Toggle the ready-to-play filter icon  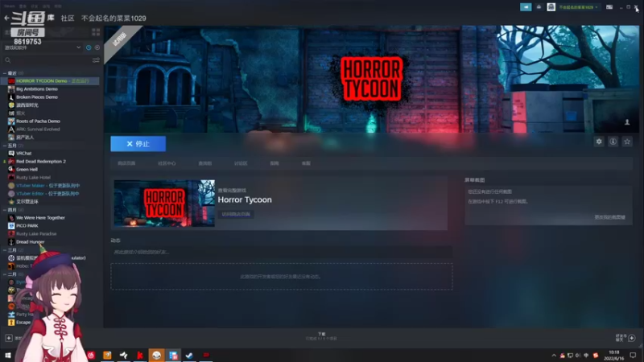coord(97,47)
